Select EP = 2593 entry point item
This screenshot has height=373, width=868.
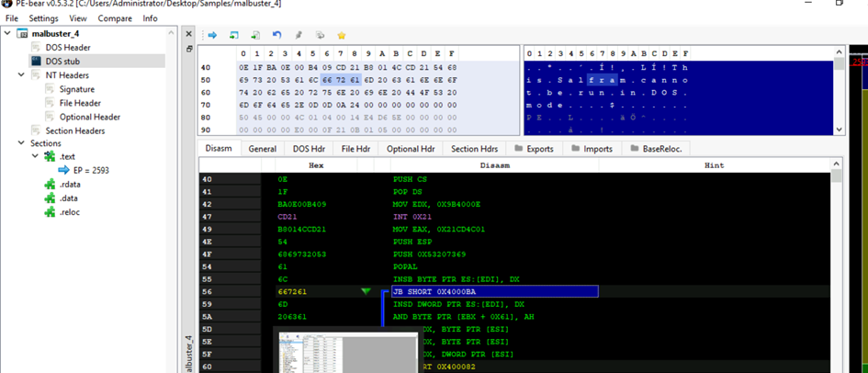[x=91, y=171]
